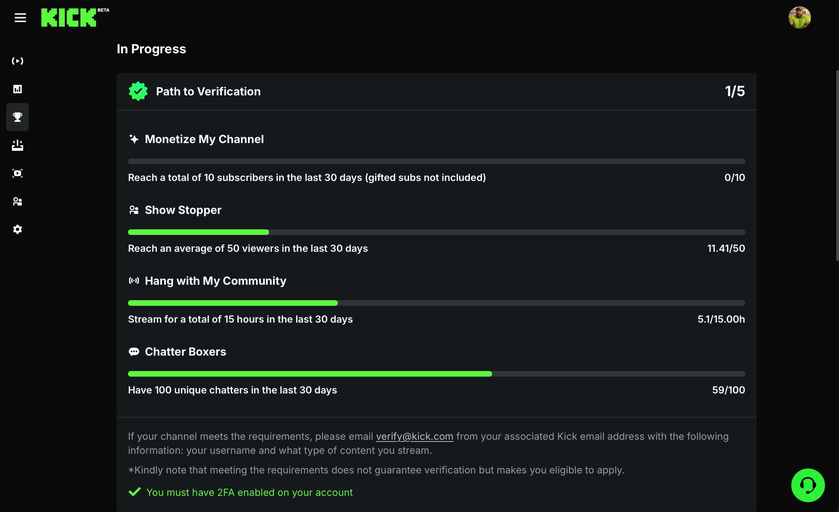This screenshot has height=512, width=839.
Task: Click the profile avatar picture
Action: pos(799,17)
